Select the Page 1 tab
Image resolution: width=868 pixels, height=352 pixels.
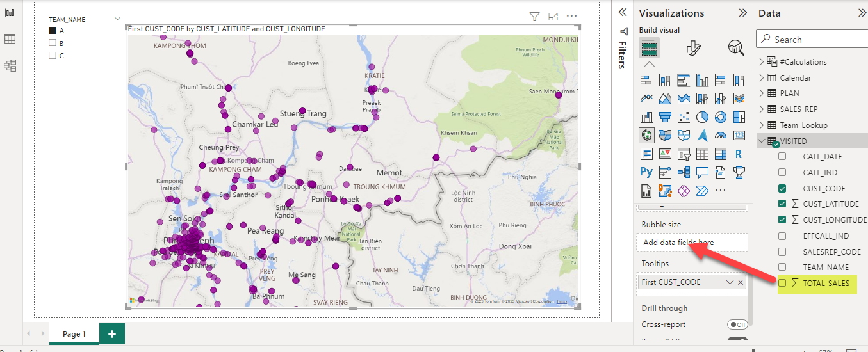pos(74,333)
